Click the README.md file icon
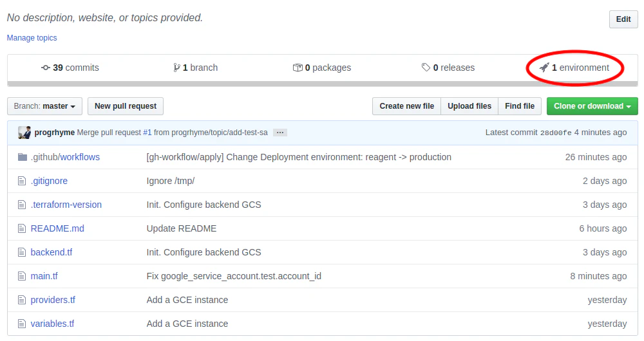 (x=22, y=228)
